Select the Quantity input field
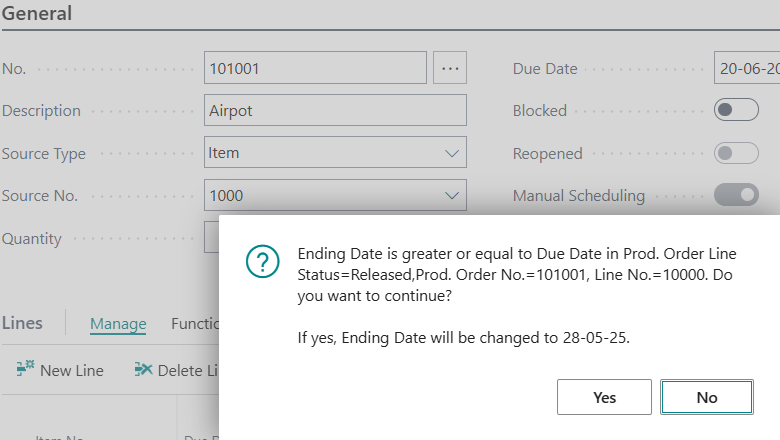This screenshot has width=780, height=440. click(x=211, y=238)
